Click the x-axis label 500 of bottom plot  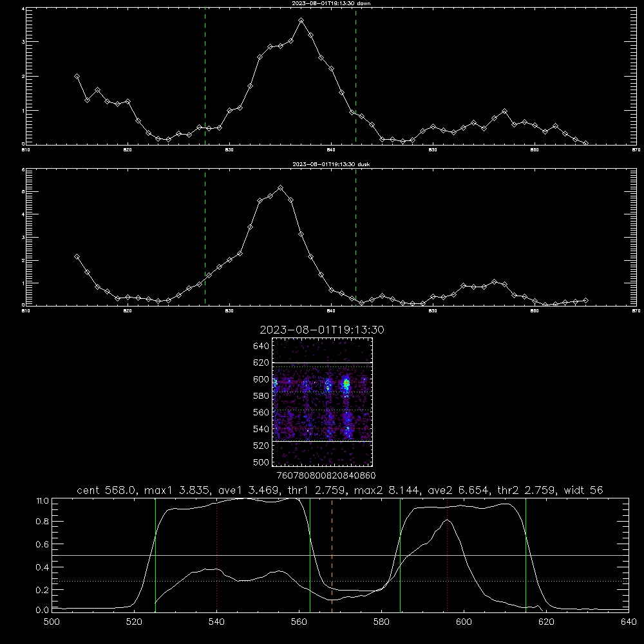coord(52,622)
